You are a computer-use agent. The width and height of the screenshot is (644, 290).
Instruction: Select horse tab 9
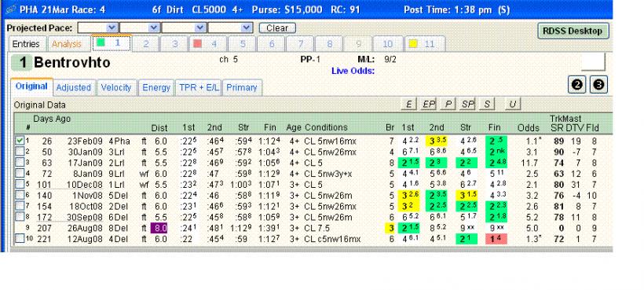pos(359,44)
